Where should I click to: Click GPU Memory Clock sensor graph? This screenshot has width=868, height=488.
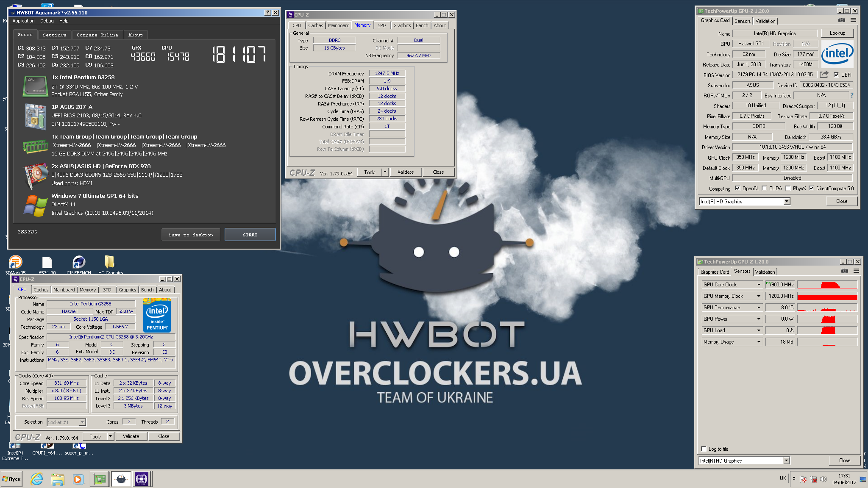pyautogui.click(x=827, y=296)
